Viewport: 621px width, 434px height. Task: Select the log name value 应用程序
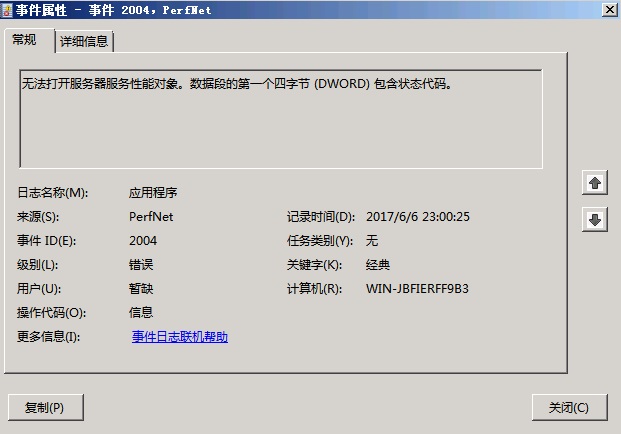(153, 193)
